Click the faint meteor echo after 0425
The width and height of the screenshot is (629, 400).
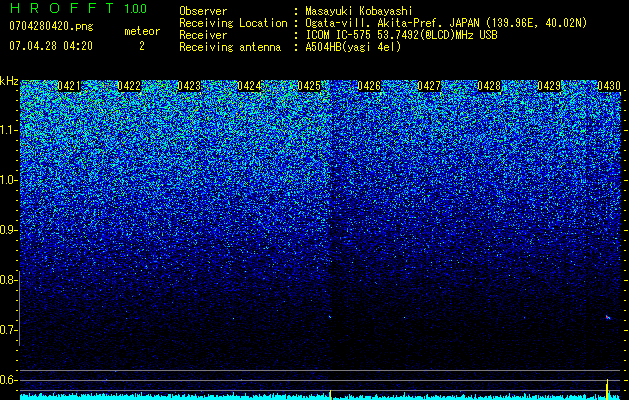330,317
